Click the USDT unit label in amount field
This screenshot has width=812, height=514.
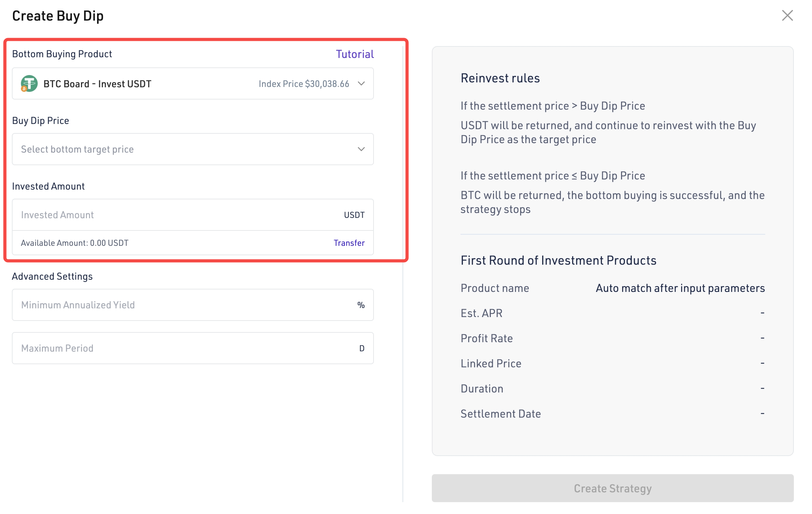click(x=354, y=215)
